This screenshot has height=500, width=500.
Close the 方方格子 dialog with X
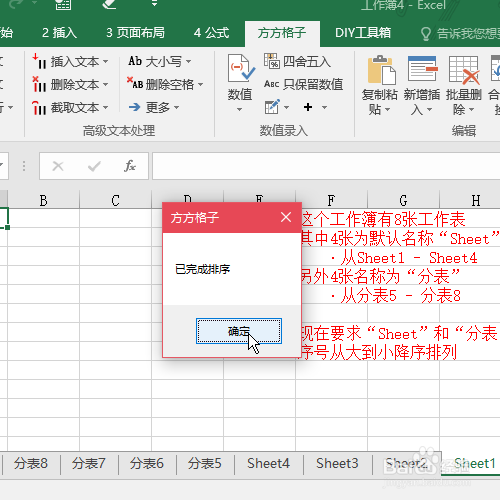286,217
